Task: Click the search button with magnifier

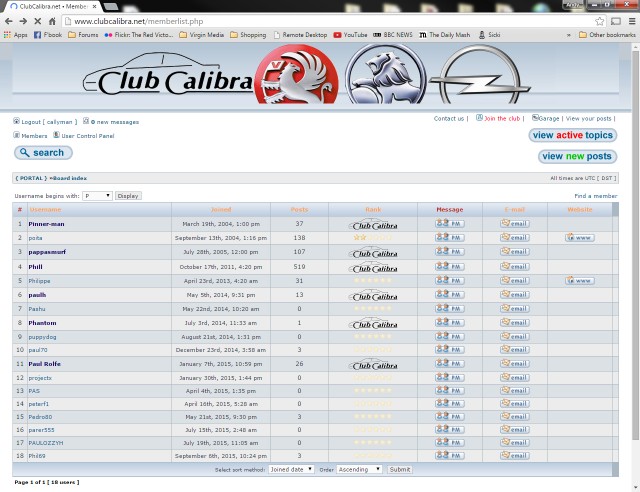Action: pos(43,153)
